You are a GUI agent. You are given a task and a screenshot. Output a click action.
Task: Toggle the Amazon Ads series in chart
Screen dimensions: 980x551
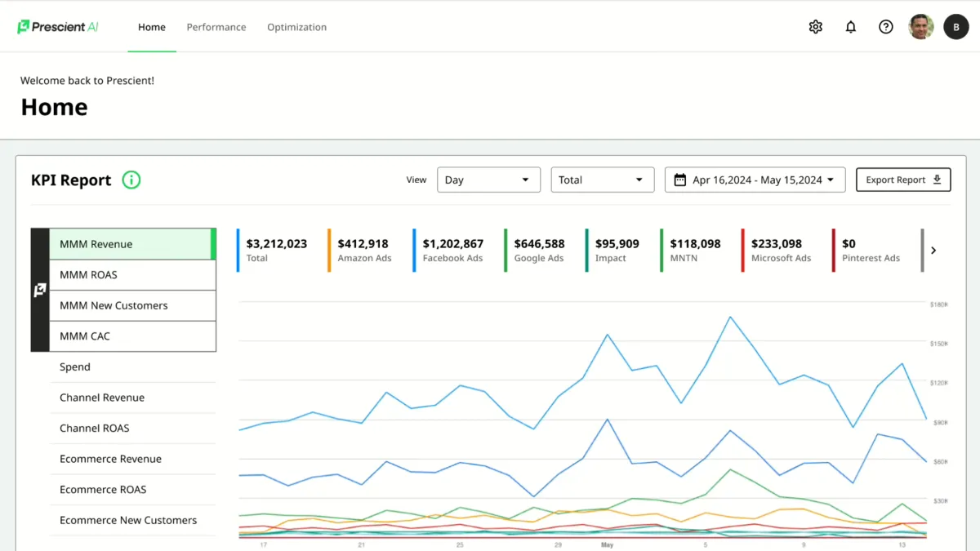(363, 250)
